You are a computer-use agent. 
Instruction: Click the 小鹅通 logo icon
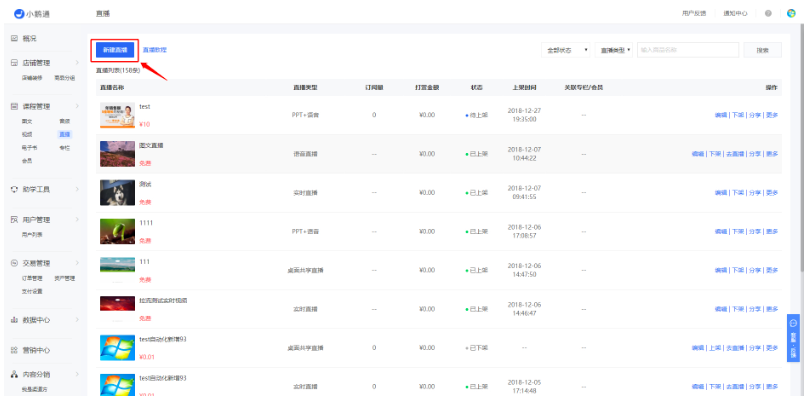(18, 13)
